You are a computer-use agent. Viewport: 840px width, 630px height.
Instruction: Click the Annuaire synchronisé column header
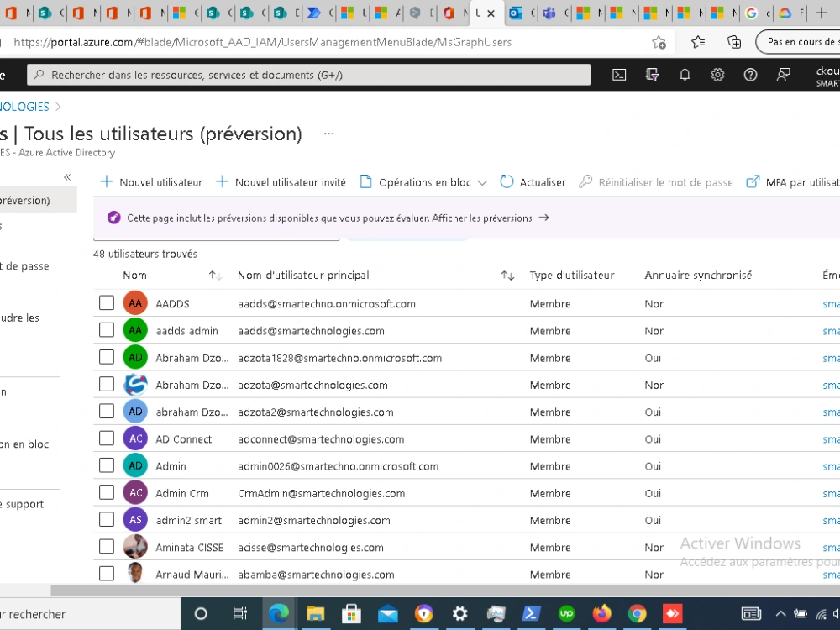tap(698, 276)
